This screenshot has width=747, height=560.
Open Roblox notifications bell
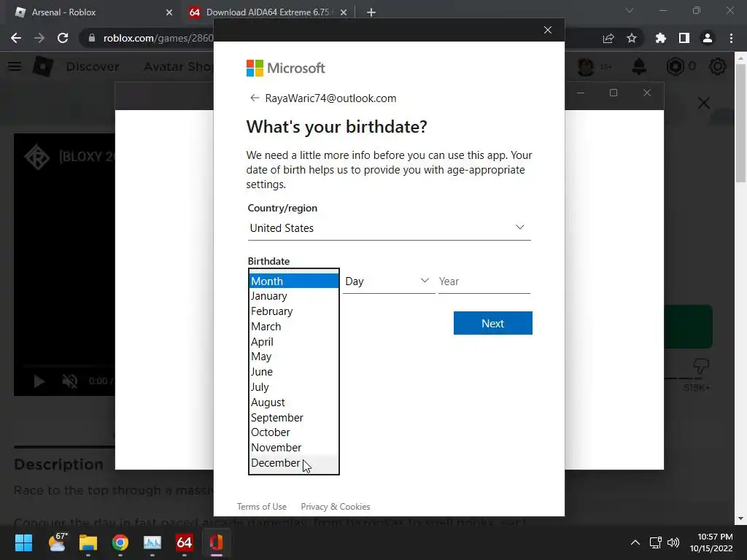pyautogui.click(x=639, y=66)
